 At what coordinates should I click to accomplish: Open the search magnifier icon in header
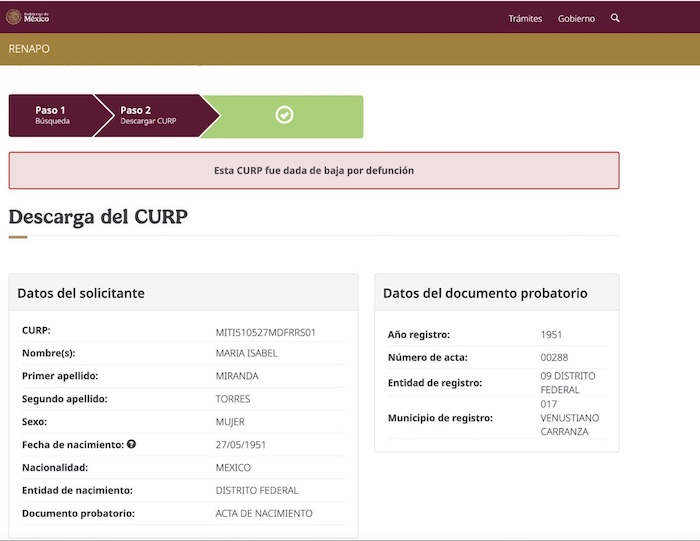615,18
